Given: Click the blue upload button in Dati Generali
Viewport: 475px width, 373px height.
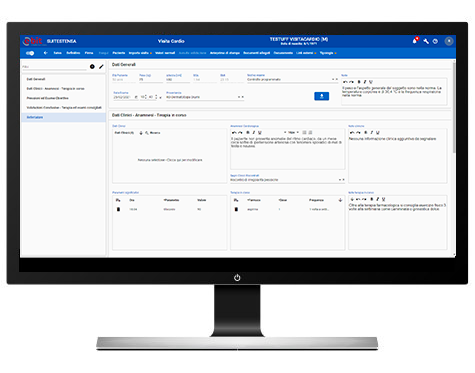Looking at the screenshot, I should coord(321,96).
